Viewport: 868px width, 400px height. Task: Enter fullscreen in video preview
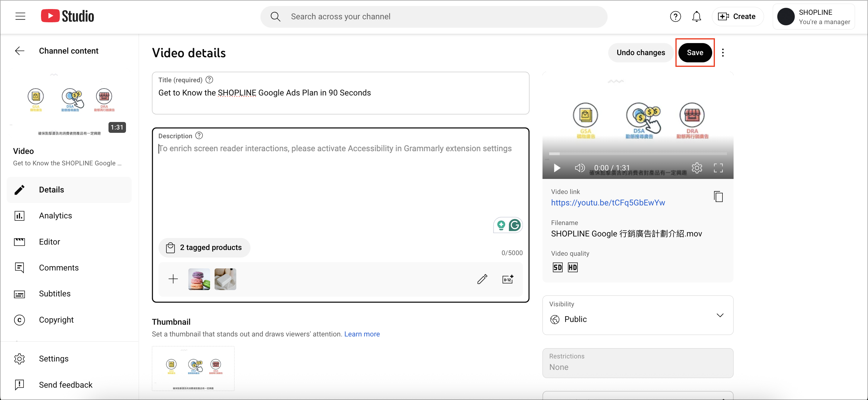point(718,168)
